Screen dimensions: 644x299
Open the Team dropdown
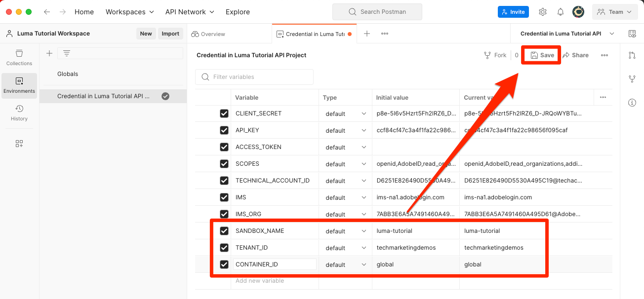click(615, 12)
